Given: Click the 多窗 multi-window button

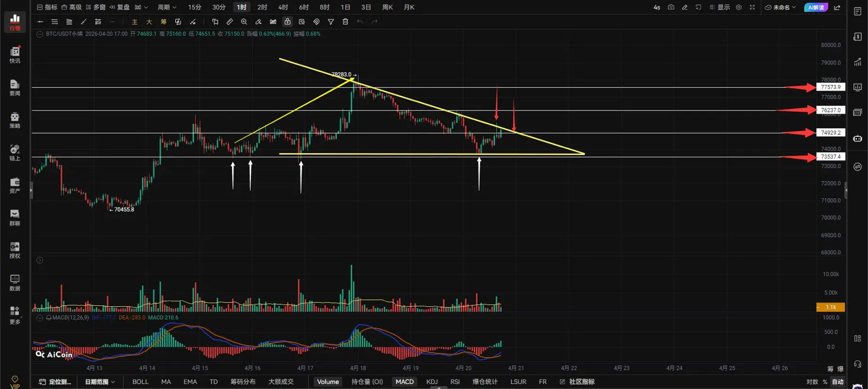Looking at the screenshot, I should pos(95,7).
